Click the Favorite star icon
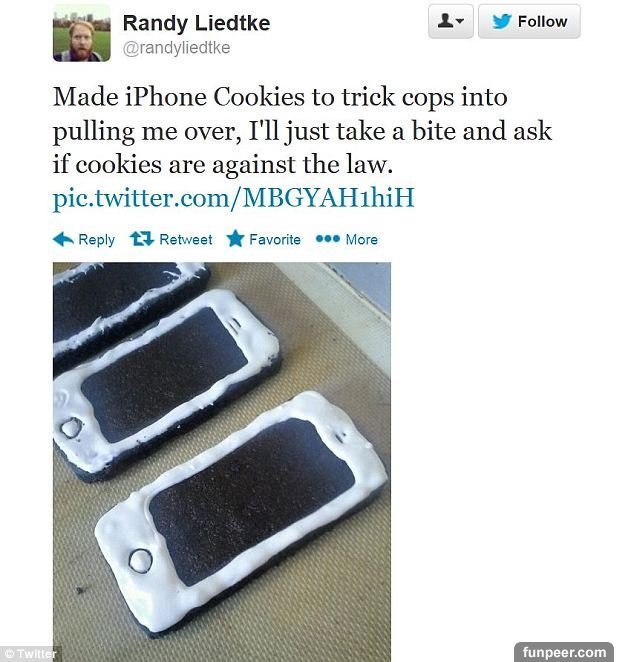 [235, 239]
